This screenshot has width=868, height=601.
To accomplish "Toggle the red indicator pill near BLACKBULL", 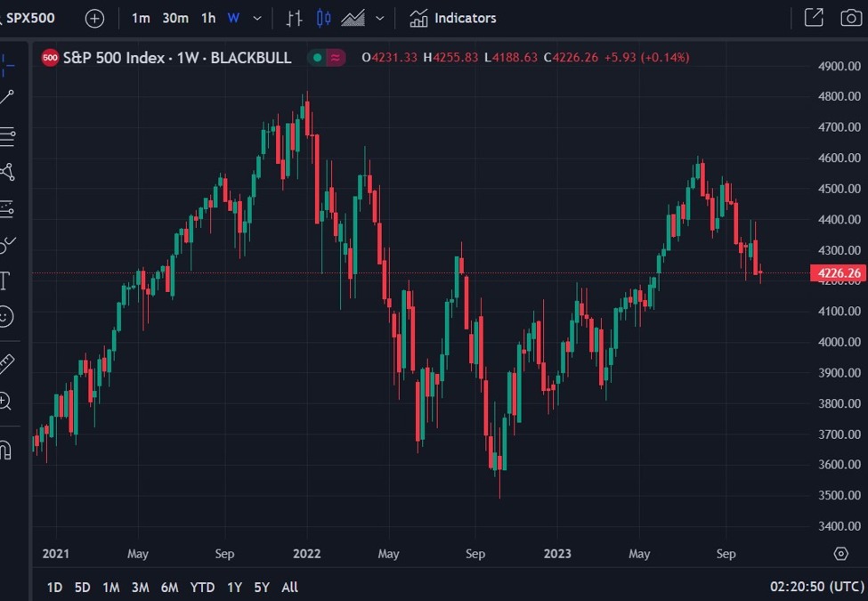I will 336,57.
